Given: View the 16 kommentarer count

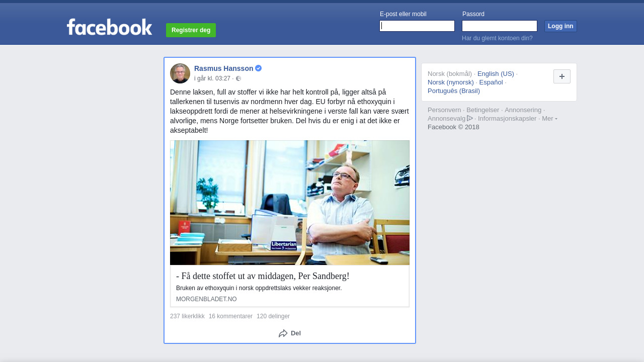Looking at the screenshot, I should click(x=230, y=316).
